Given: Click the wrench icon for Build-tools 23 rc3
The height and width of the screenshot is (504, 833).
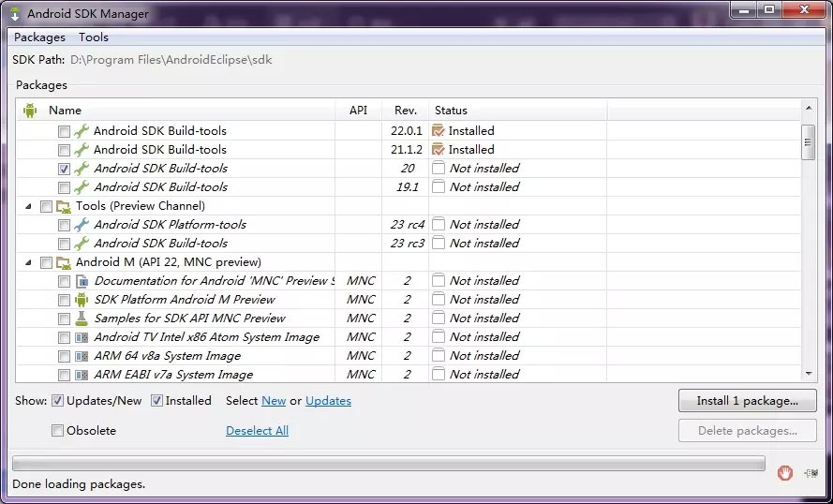Looking at the screenshot, I should pos(82,244).
